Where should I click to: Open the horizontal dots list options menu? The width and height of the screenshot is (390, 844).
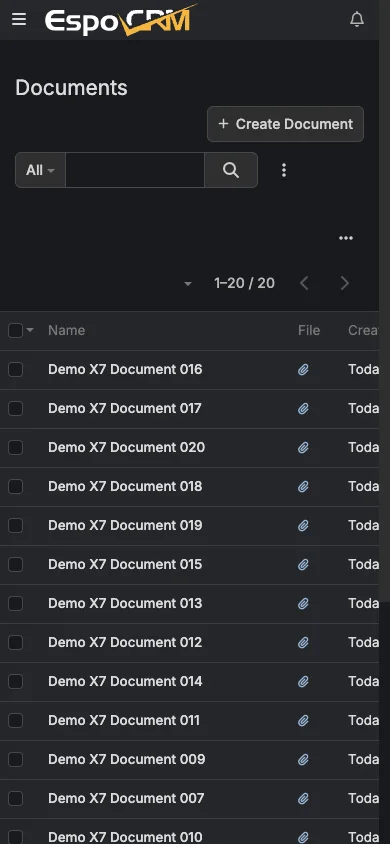pyautogui.click(x=346, y=238)
